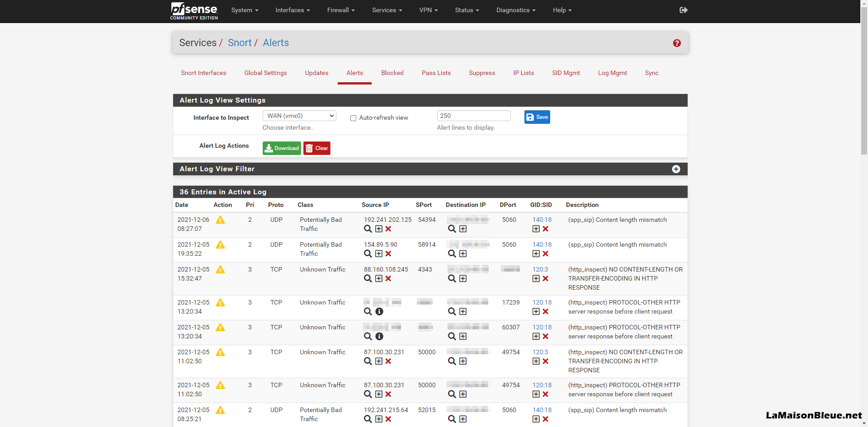Click GID:SID plus icon in DPort 60307 row
This screenshot has height=427, width=868.
(x=536, y=336)
